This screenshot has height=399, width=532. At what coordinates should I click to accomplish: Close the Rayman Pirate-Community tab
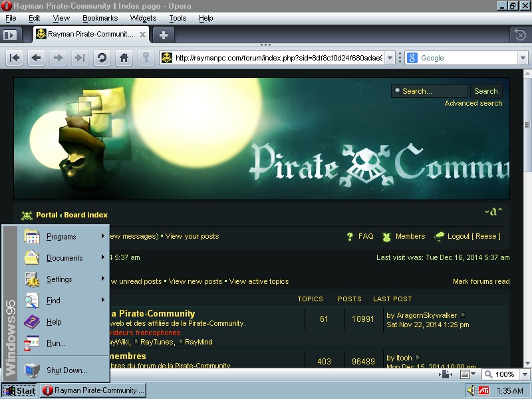[143, 35]
